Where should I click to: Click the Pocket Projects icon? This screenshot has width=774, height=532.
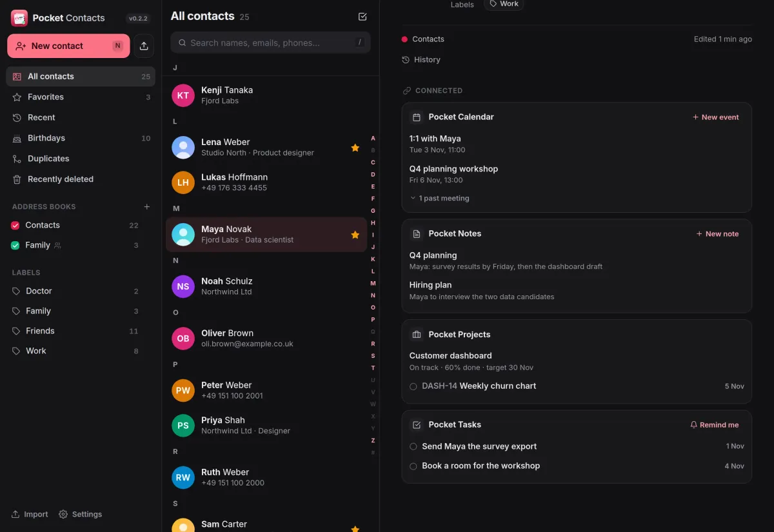tap(417, 335)
